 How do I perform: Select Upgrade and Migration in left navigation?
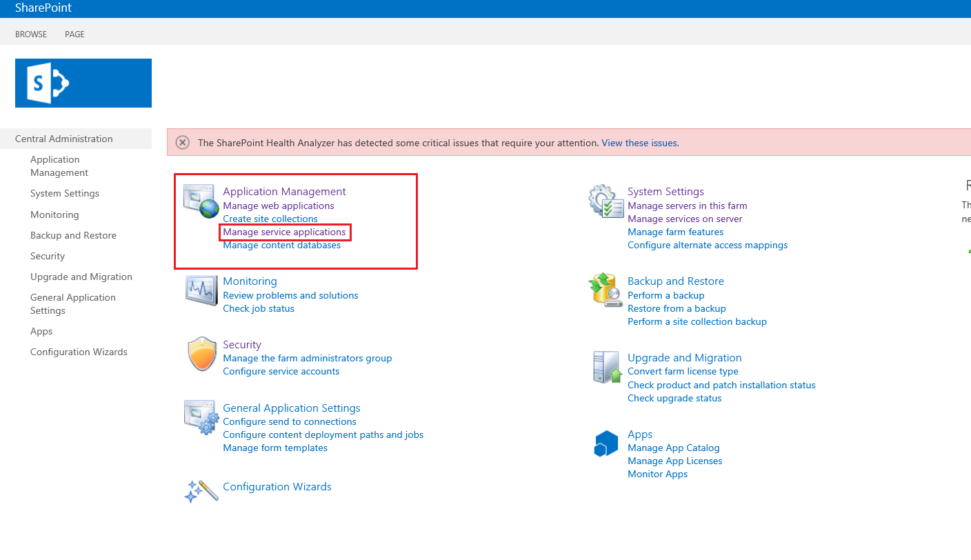coord(81,277)
